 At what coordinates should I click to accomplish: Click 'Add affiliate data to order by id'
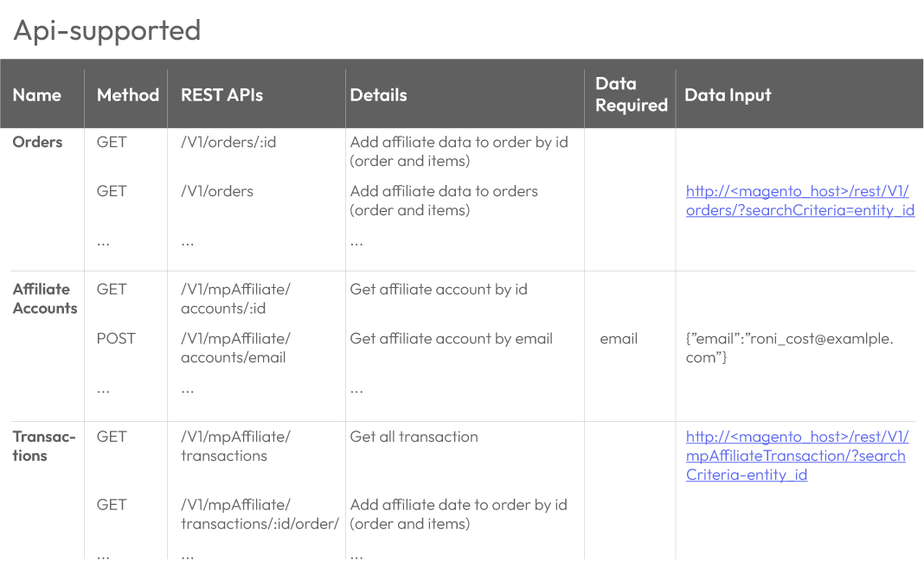[459, 151]
